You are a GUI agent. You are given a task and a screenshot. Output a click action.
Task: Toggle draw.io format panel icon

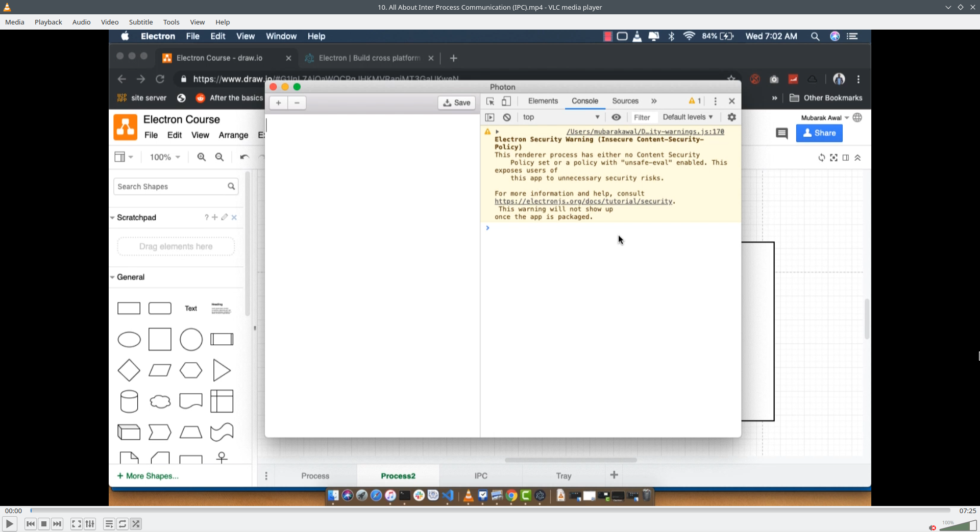(846, 158)
